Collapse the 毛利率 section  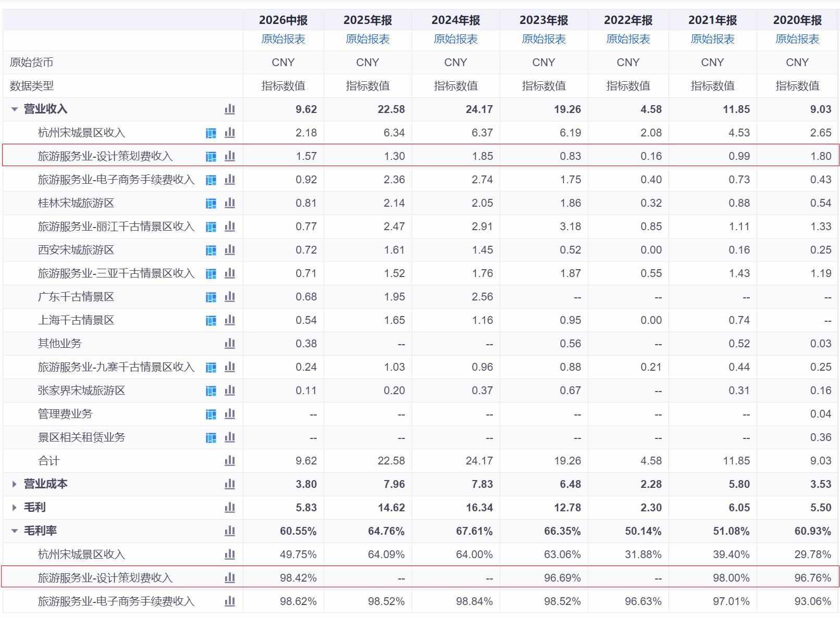[15, 531]
